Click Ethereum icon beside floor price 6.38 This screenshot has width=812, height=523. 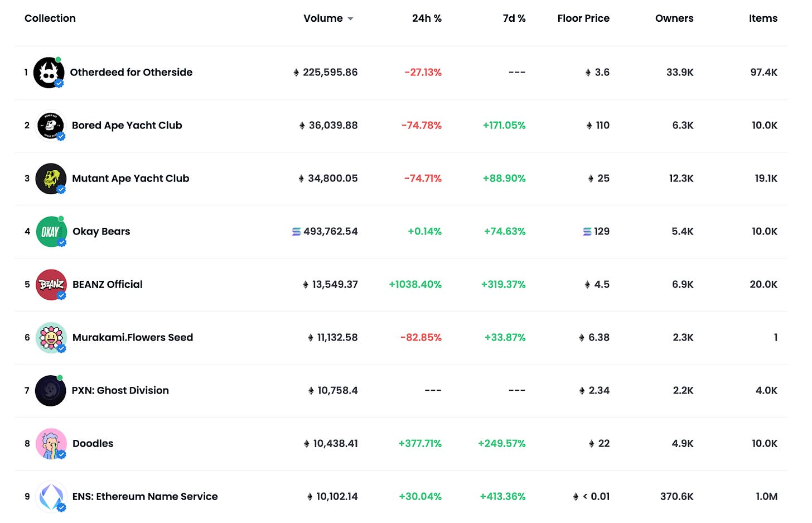[x=582, y=338]
